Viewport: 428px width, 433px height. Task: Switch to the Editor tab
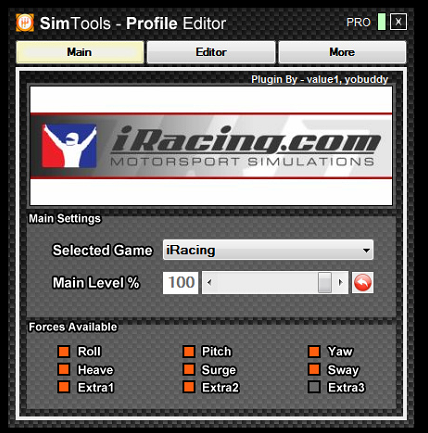tap(211, 52)
